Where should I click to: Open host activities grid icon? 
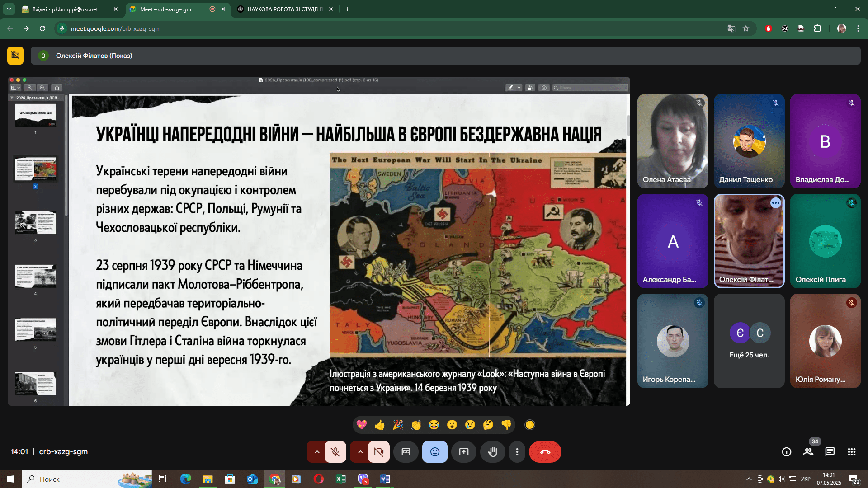pos(852,452)
